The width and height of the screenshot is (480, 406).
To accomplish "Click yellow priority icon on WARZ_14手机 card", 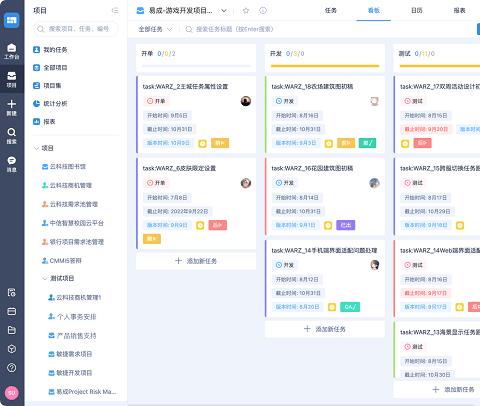I will pyautogui.click(x=332, y=307).
